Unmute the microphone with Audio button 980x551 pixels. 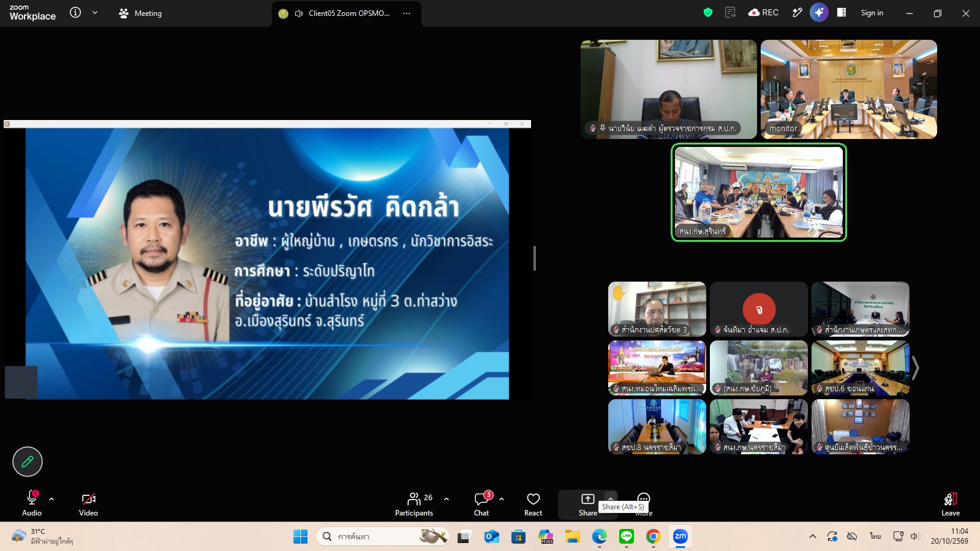(32, 504)
